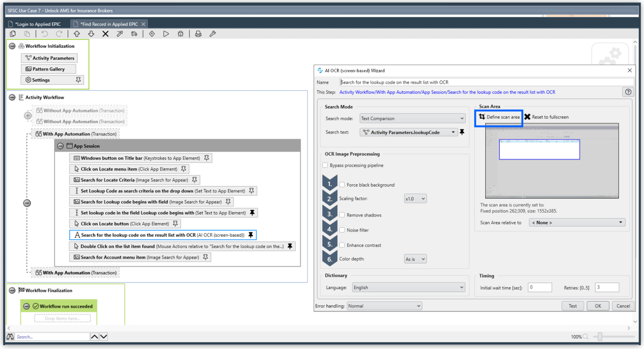Delete the selected step using the X icon
This screenshot has width=644, height=349.
105,34
